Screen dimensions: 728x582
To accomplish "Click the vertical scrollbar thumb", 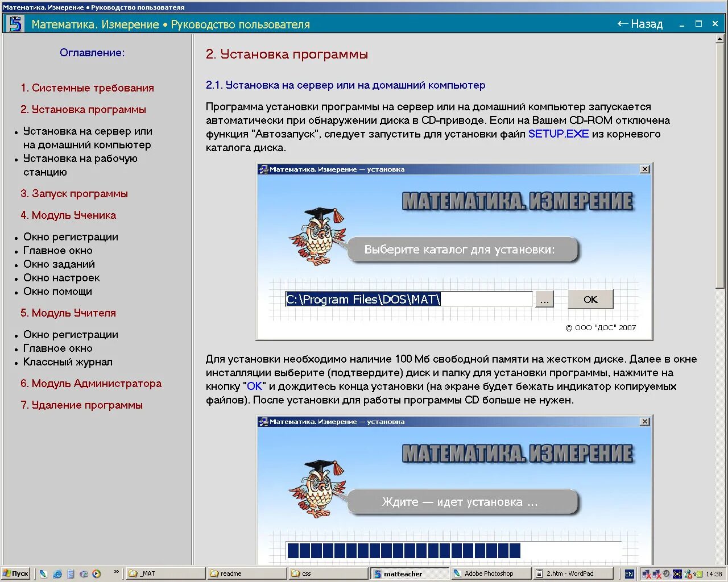I will tap(719, 167).
